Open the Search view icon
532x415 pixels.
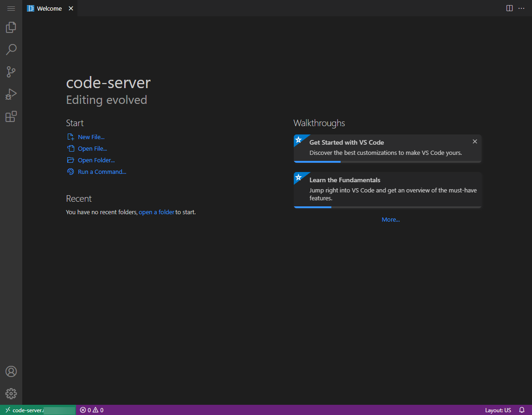coord(11,50)
